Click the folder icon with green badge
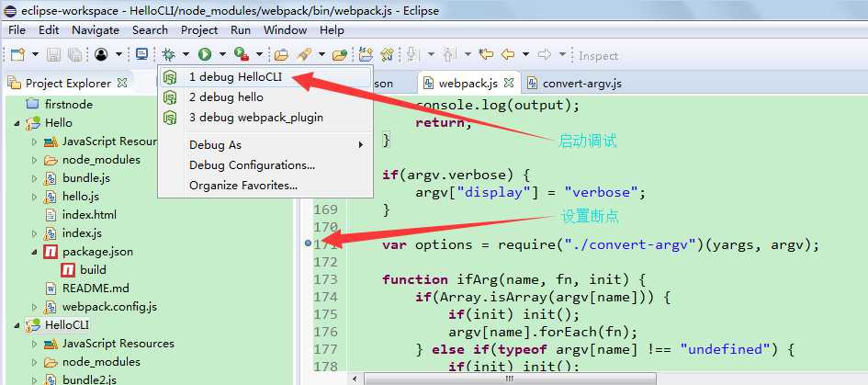 339,55
